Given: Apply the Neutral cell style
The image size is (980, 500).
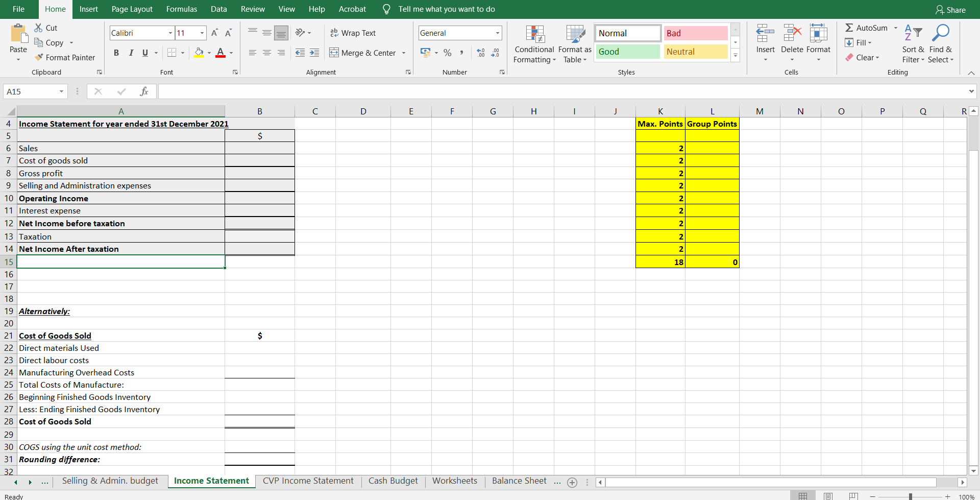Looking at the screenshot, I should click(695, 52).
